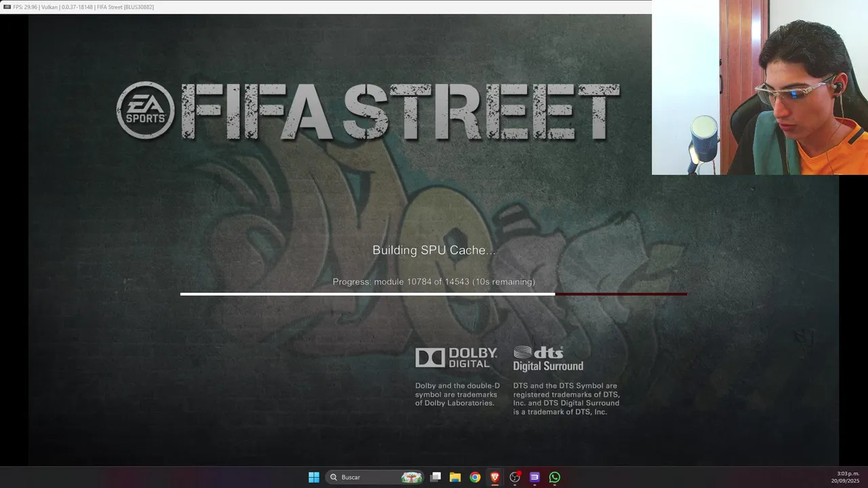Open the search highlight image in Buscar box
Screen dimensions: 868x488
point(412,477)
